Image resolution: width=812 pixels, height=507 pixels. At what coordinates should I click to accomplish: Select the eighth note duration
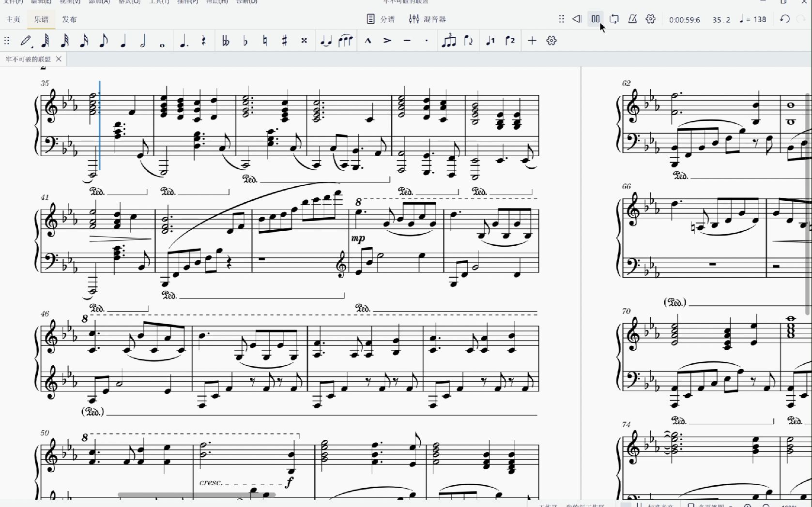tap(103, 41)
